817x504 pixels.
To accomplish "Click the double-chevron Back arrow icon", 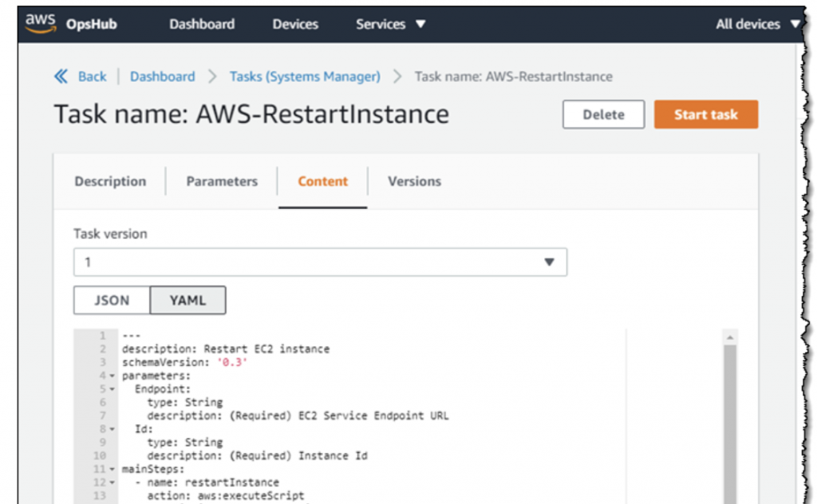I will tap(61, 77).
